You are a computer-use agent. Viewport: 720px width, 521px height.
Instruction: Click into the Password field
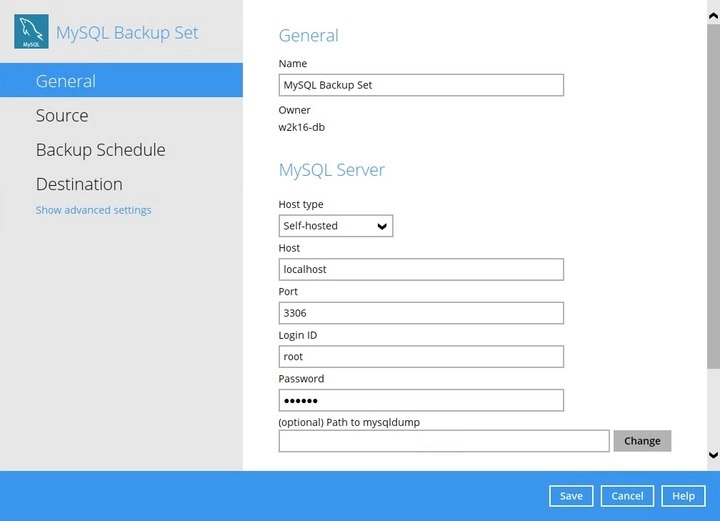coord(420,400)
